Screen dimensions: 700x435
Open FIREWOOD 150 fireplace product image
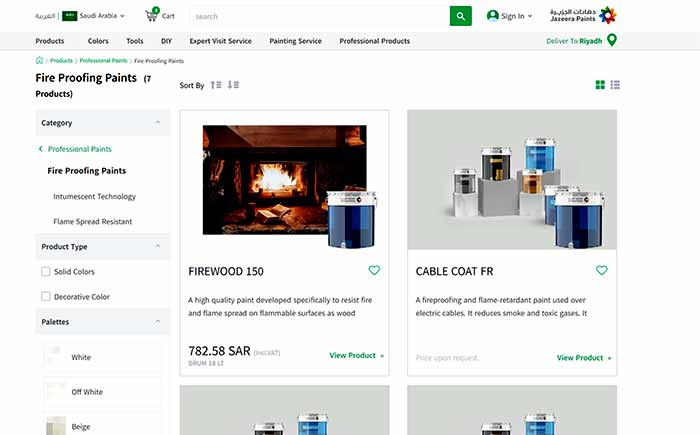[285, 180]
